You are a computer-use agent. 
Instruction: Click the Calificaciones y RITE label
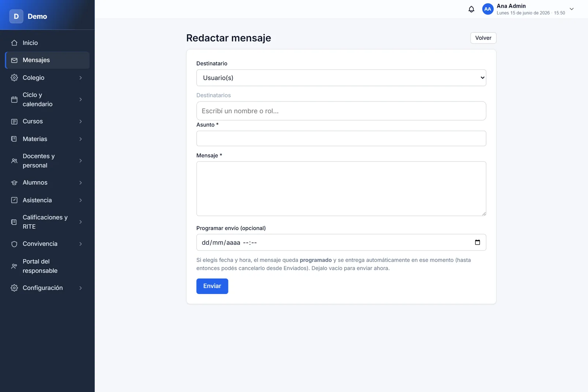(45, 222)
